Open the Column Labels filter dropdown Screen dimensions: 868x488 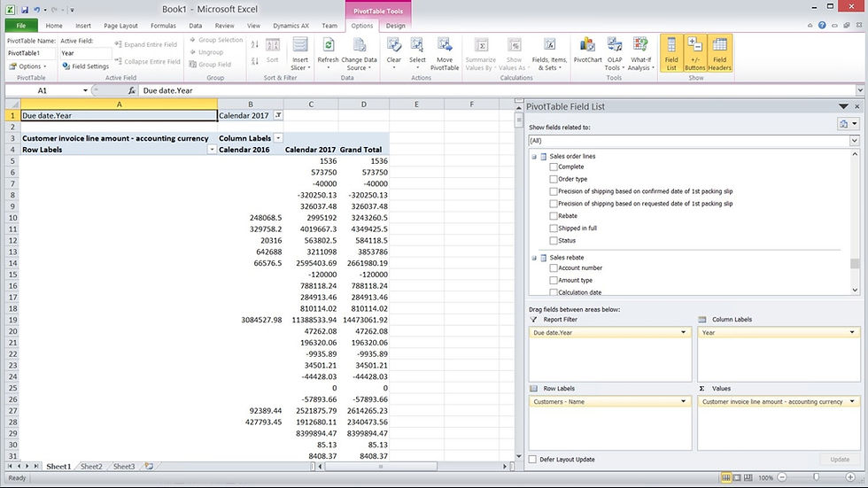[x=278, y=138]
